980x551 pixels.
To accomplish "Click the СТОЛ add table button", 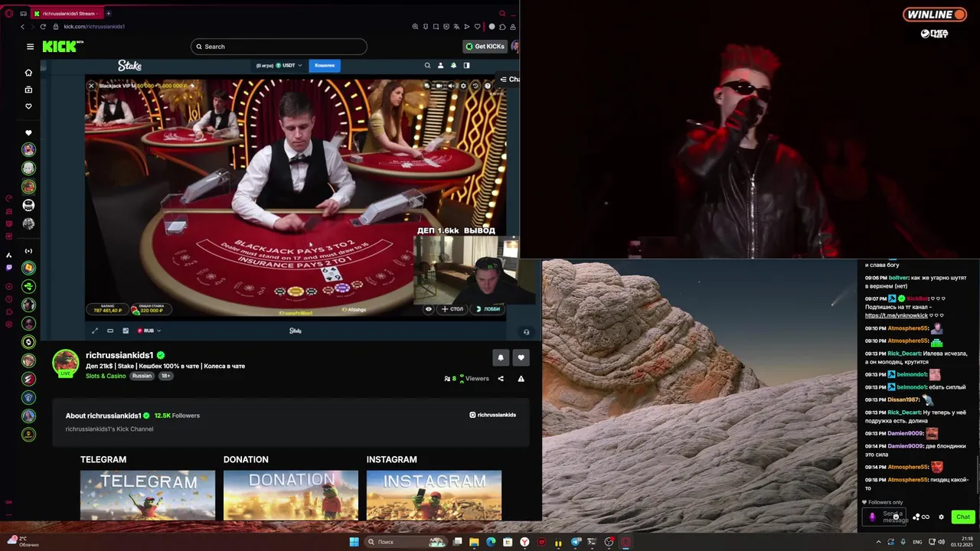I will coord(453,309).
